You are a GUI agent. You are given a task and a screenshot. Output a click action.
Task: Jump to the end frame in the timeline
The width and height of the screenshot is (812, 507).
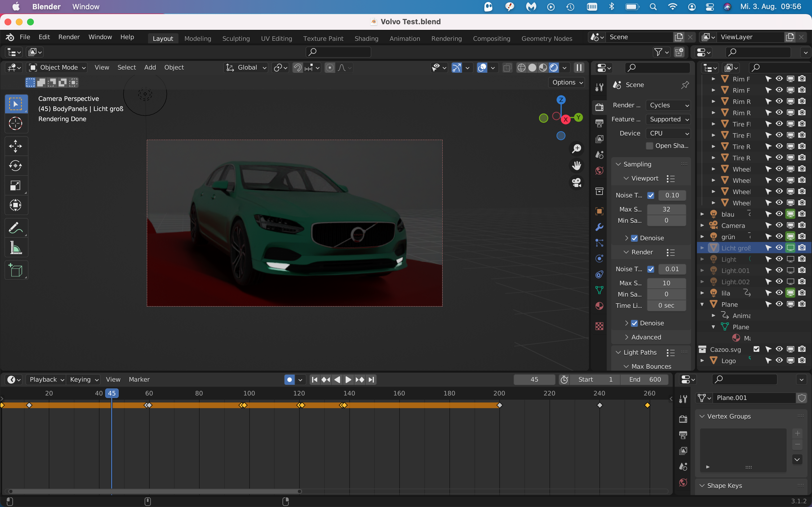371,380
